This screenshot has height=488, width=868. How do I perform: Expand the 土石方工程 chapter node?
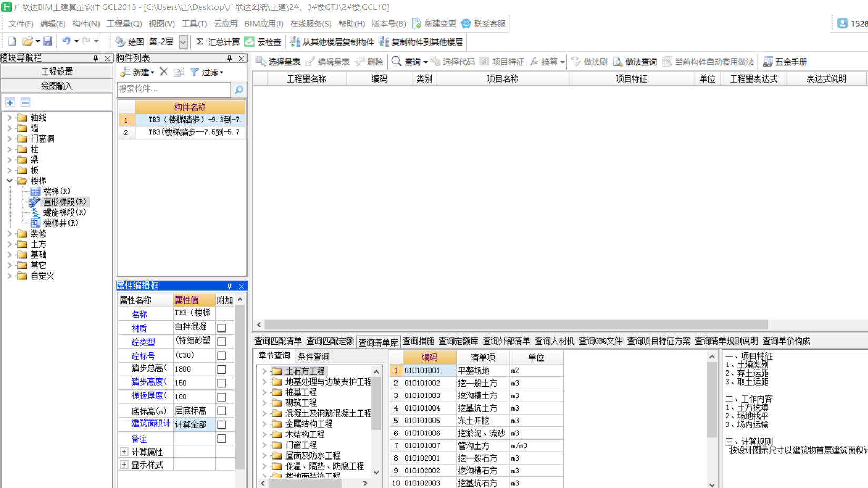[x=264, y=371]
